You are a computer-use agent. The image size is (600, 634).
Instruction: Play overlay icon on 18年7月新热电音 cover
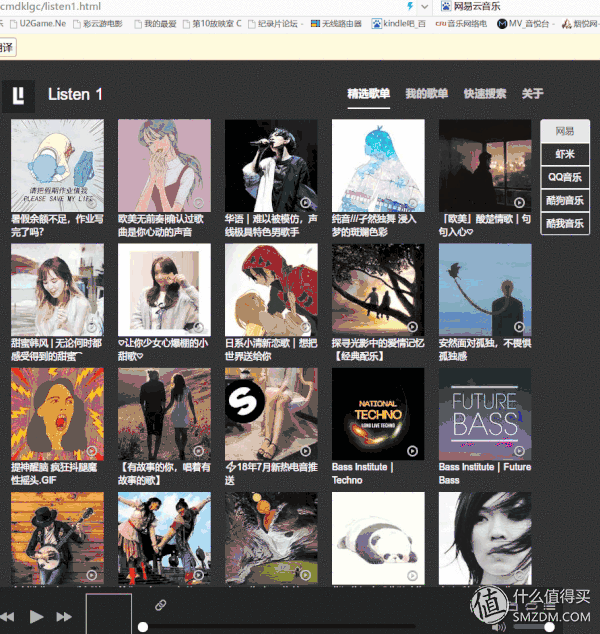click(306, 451)
